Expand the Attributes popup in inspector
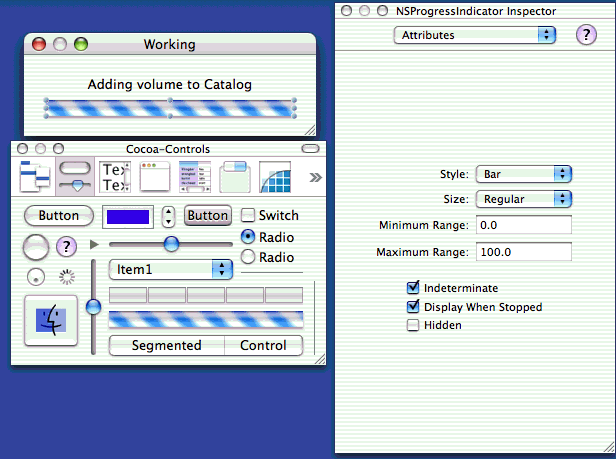The height and width of the screenshot is (459, 616). point(475,35)
